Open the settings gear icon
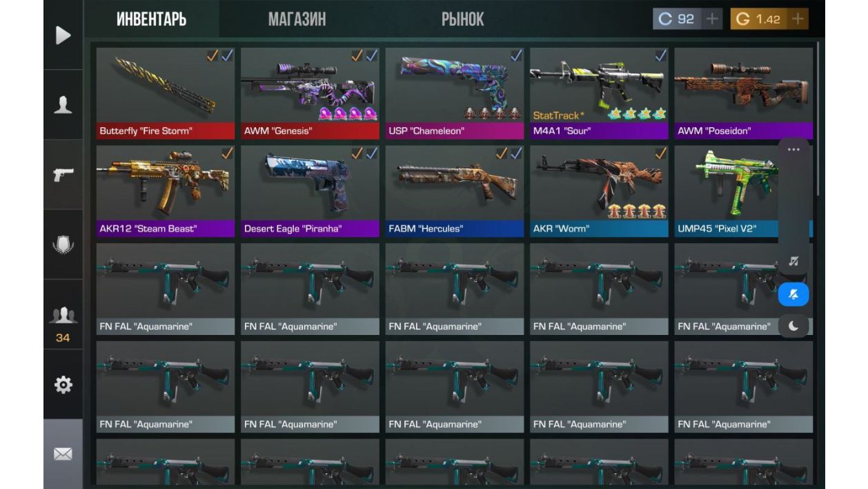Image resolution: width=868 pixels, height=489 pixels. pos(63,385)
